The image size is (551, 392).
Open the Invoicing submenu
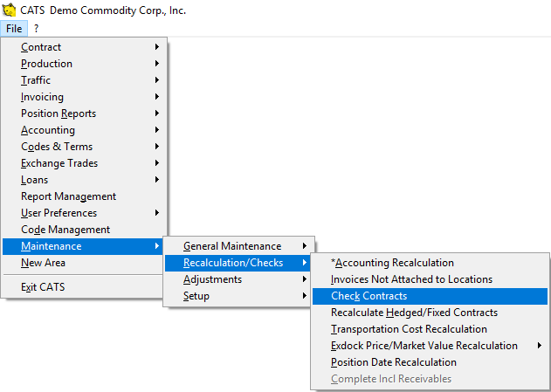[x=83, y=97]
